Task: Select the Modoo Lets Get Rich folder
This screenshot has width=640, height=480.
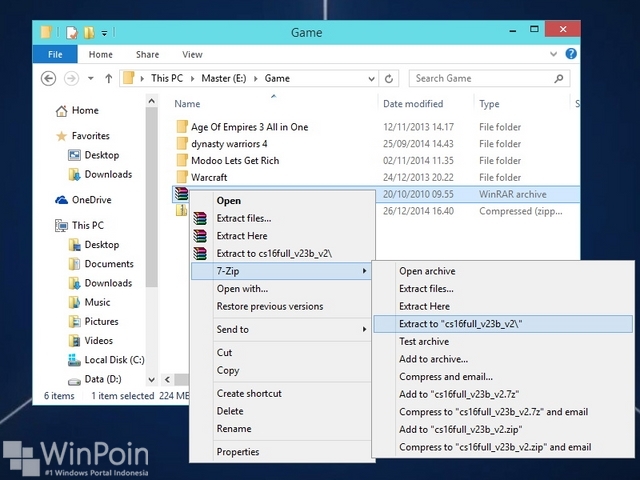Action: coord(235,160)
